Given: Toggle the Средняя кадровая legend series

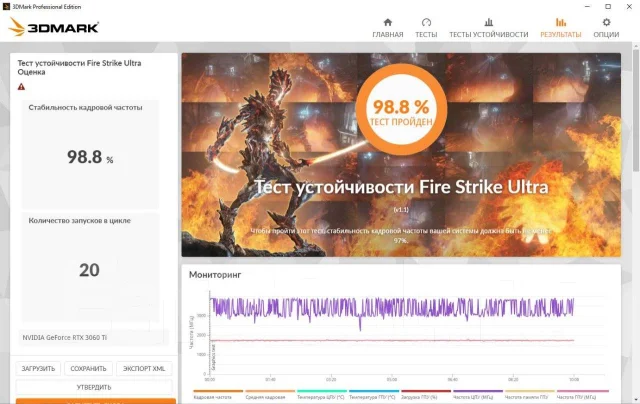Looking at the screenshot, I should coord(269,394).
